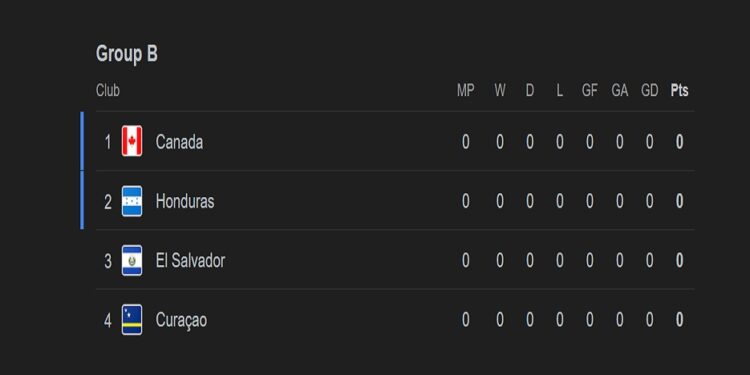This screenshot has height=375, width=750.
Task: Click the MP column header
Action: 465,90
